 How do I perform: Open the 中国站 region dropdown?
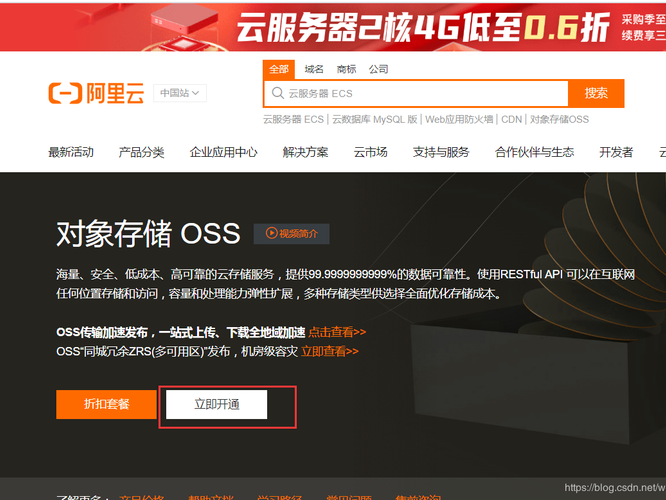coord(180,93)
